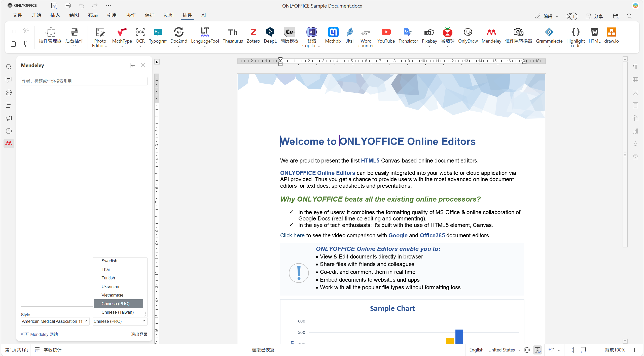
Task: Launch the draw.io plugin
Action: pyautogui.click(x=611, y=35)
